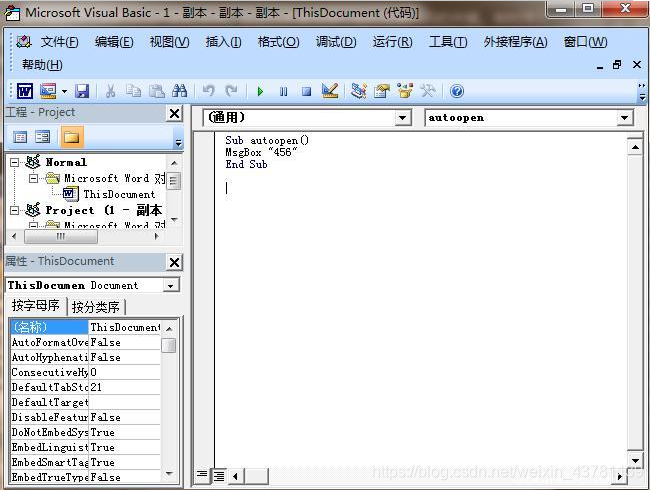Open the 外接程序(A) menu
The height and width of the screenshot is (490, 653).
click(515, 42)
